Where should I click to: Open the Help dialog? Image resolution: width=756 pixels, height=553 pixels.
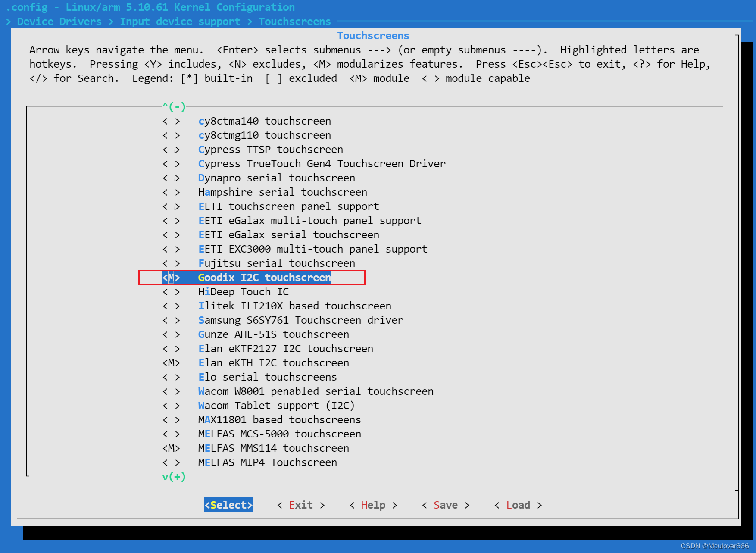pyautogui.click(x=372, y=505)
